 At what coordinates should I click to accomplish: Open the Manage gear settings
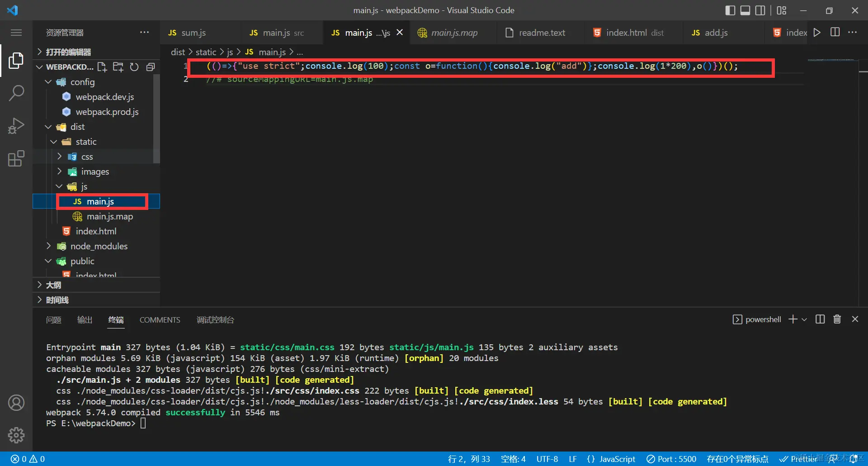(x=16, y=435)
